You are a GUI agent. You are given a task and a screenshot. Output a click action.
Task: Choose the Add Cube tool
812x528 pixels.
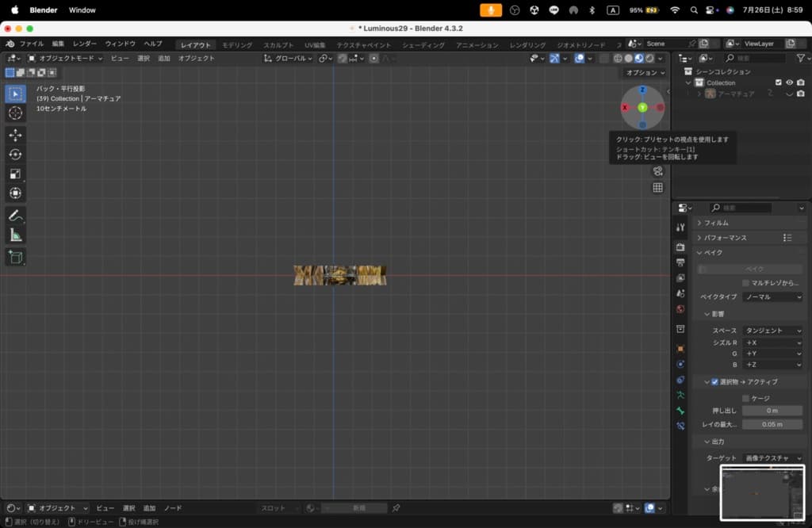[x=15, y=257]
